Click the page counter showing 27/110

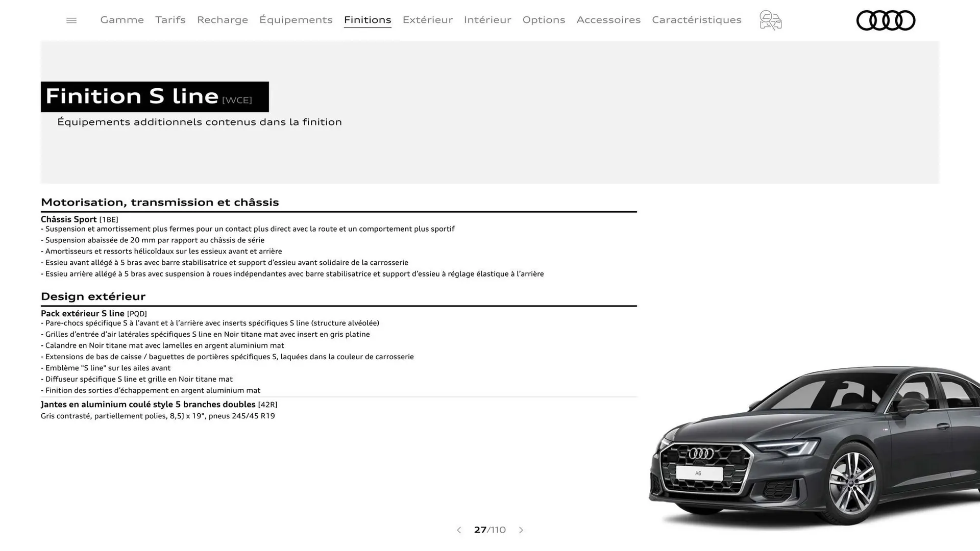tap(489, 530)
